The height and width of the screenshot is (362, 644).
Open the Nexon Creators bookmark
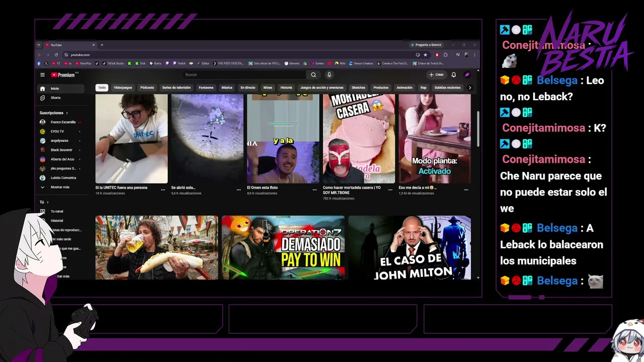point(361,63)
